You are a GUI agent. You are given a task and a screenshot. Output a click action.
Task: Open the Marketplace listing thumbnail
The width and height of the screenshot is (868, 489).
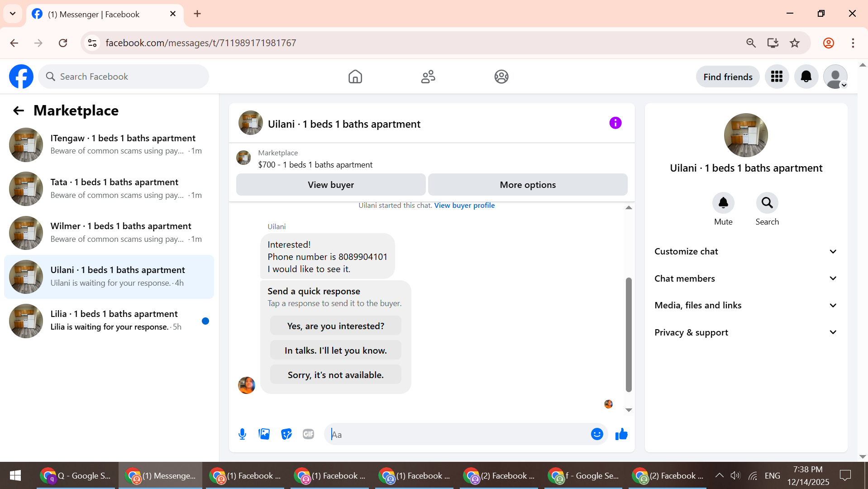point(243,158)
